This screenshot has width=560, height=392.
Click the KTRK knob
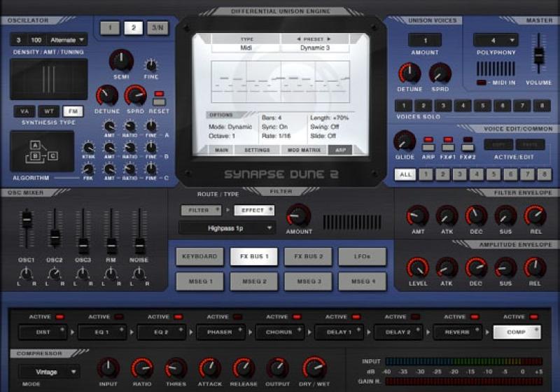click(x=88, y=148)
